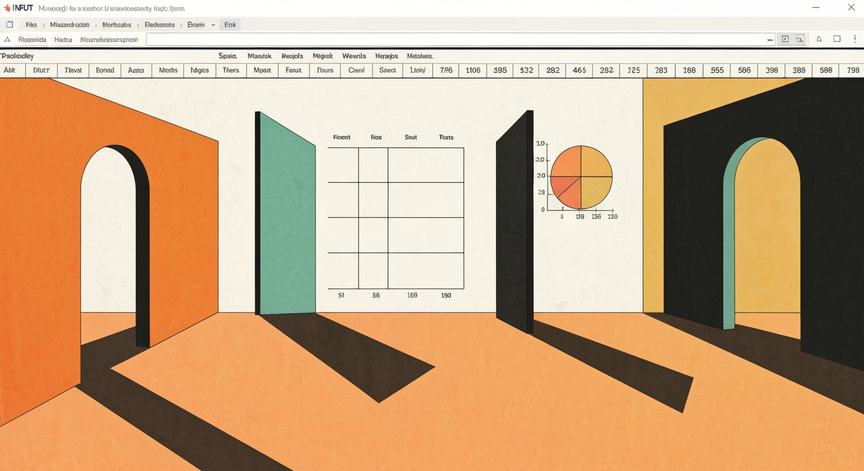
Task: Open the Morfocabs menu
Action: (x=117, y=25)
